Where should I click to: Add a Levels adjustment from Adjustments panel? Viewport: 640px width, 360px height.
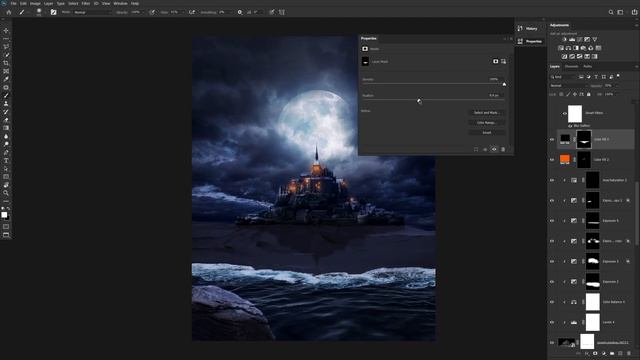572,40
